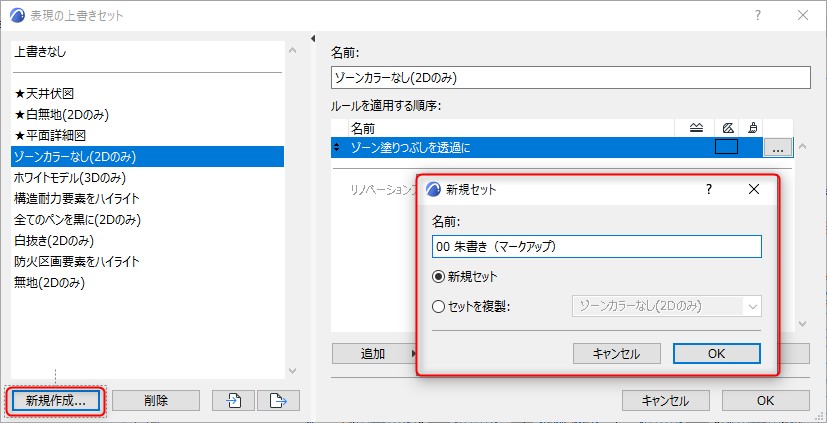Click OK in the main override set dialog
827x423 pixels.
(765, 400)
